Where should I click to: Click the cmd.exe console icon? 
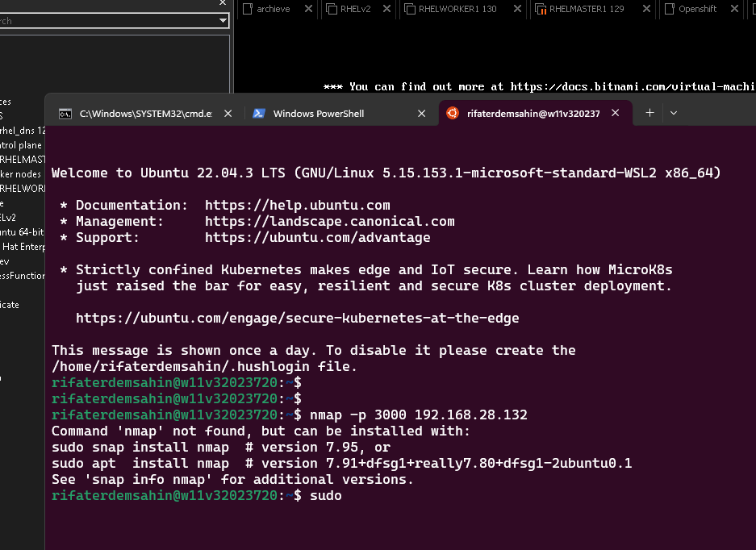[x=65, y=114]
